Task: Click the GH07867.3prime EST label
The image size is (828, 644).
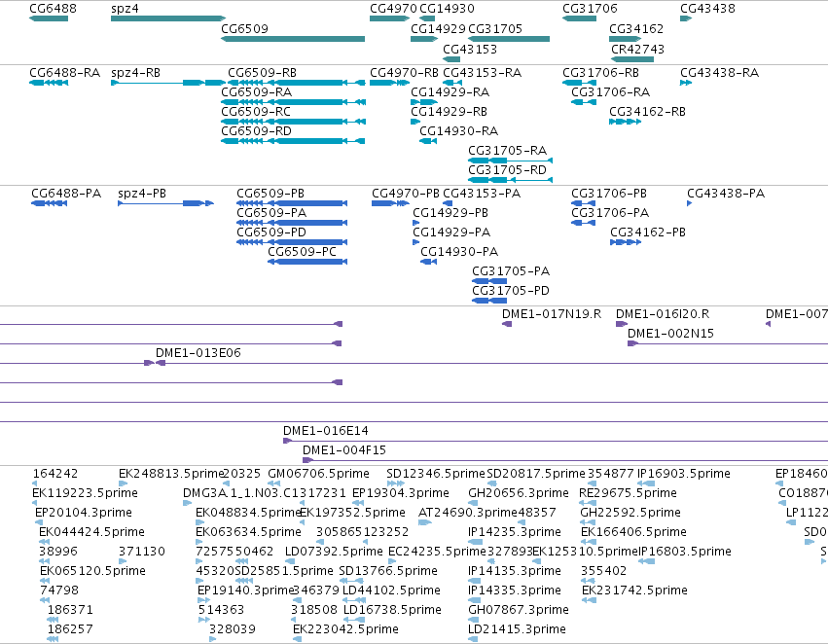Action: pyautogui.click(x=519, y=610)
